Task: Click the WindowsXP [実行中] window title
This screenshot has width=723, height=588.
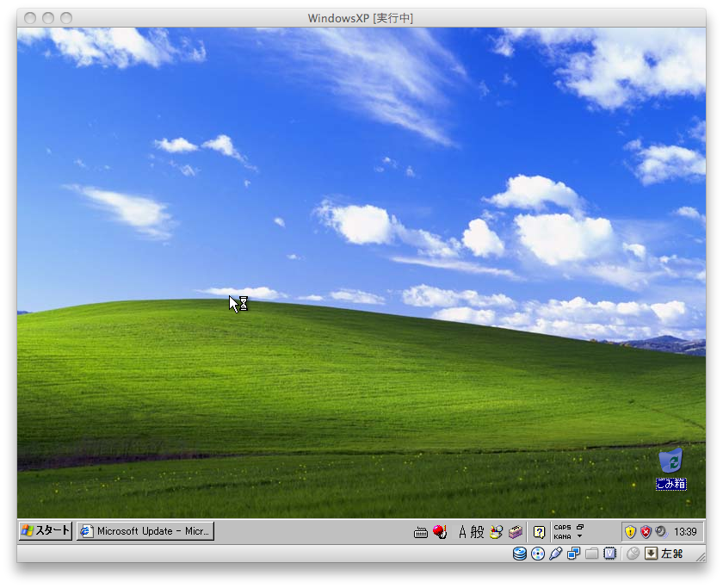Action: click(x=361, y=18)
